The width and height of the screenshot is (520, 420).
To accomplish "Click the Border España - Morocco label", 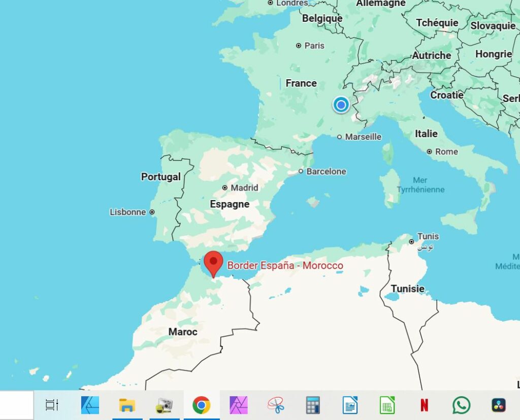I will pyautogui.click(x=285, y=265).
